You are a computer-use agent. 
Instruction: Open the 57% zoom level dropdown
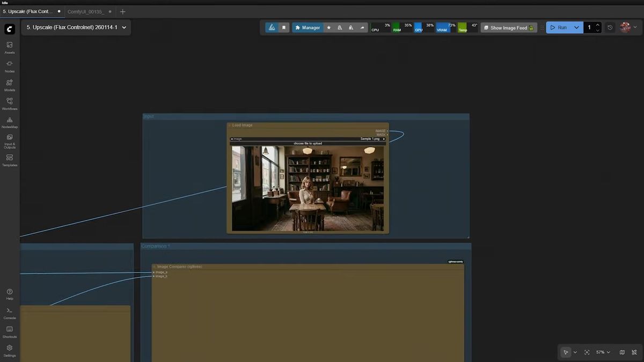coord(603,352)
